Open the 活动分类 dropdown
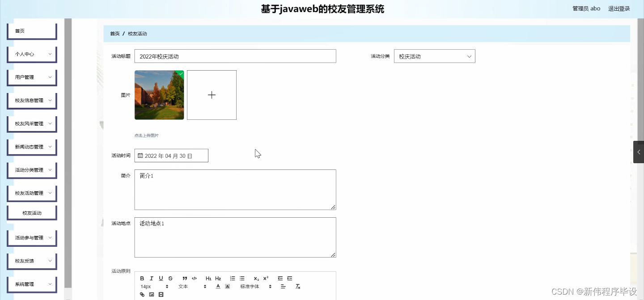Viewport: 644px width, 300px height. pyautogui.click(x=434, y=56)
